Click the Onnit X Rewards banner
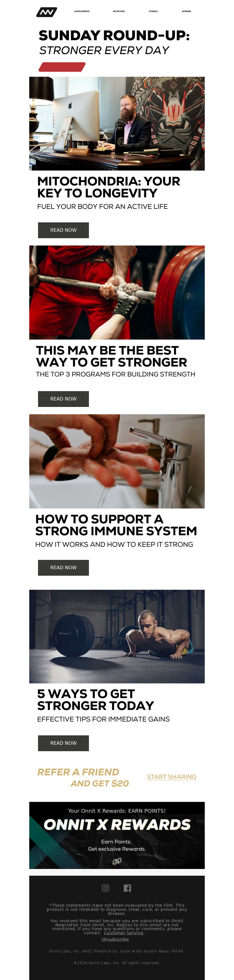This screenshot has height=980, width=234. pos(117,836)
